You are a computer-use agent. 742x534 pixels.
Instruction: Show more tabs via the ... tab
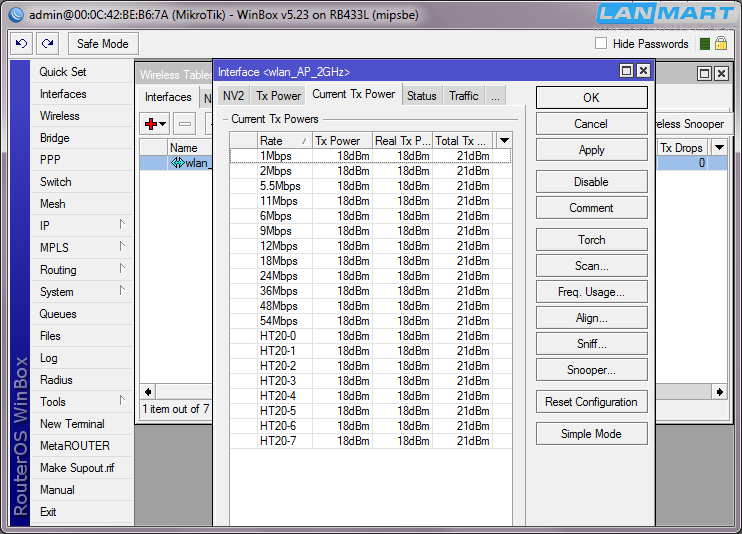tap(495, 96)
